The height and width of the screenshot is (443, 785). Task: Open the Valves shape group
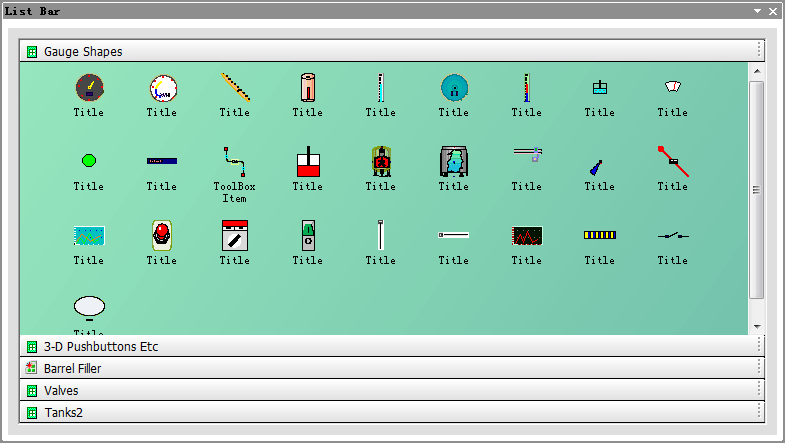(x=60, y=391)
